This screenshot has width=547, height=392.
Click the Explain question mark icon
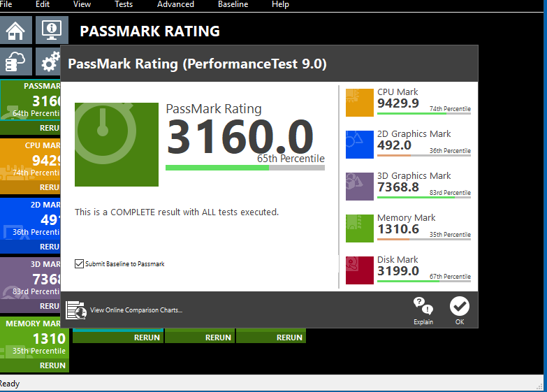pos(423,306)
